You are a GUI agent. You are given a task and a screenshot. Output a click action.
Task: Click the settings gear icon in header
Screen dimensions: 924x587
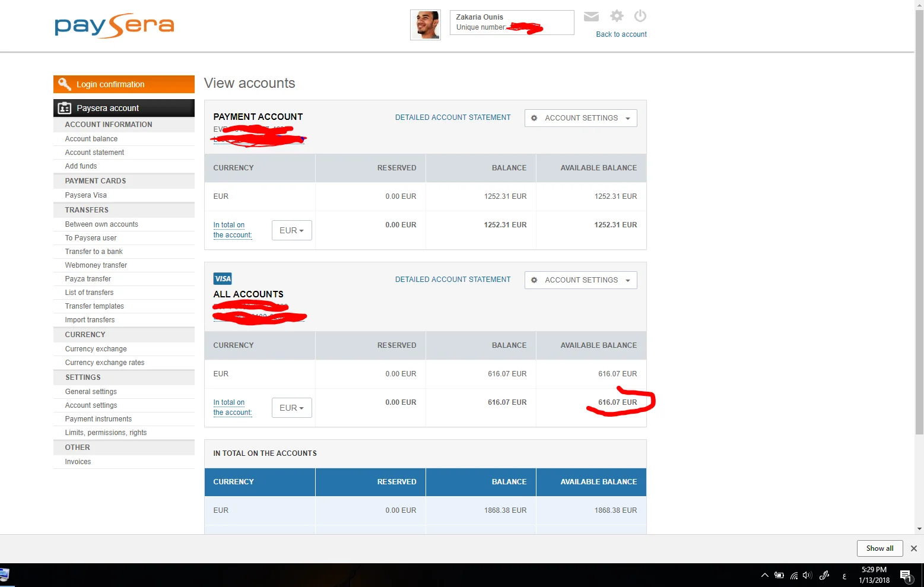[x=617, y=16]
